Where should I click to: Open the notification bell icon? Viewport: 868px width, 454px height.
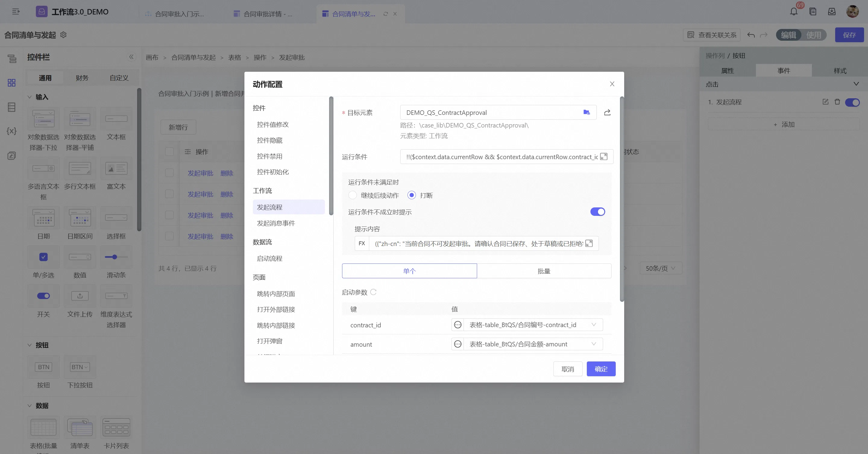click(x=794, y=12)
